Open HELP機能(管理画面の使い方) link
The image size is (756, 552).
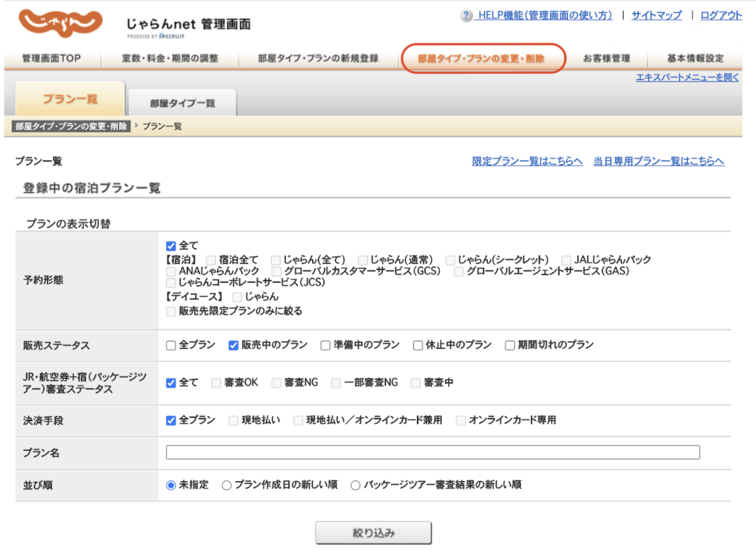[544, 16]
